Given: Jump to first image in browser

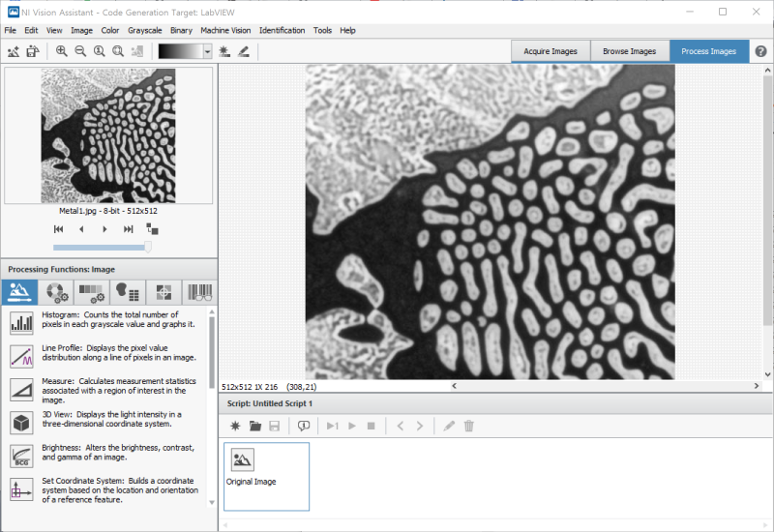Looking at the screenshot, I should point(58,229).
